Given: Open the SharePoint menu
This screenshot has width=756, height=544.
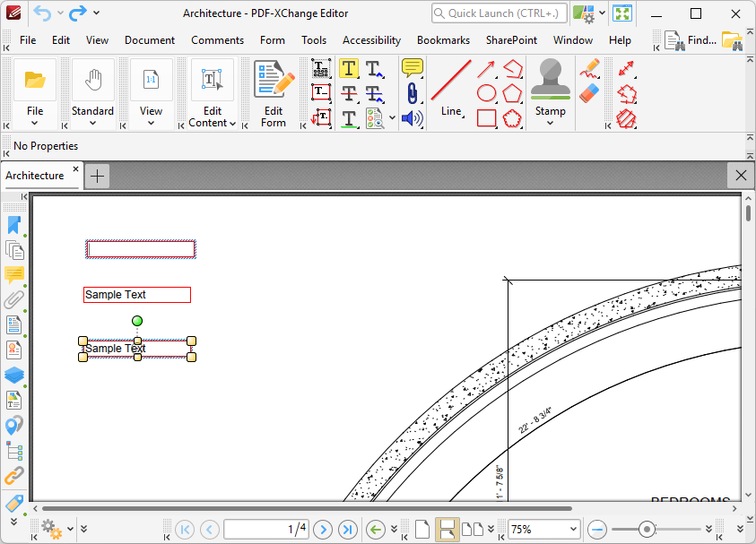Looking at the screenshot, I should (x=511, y=40).
